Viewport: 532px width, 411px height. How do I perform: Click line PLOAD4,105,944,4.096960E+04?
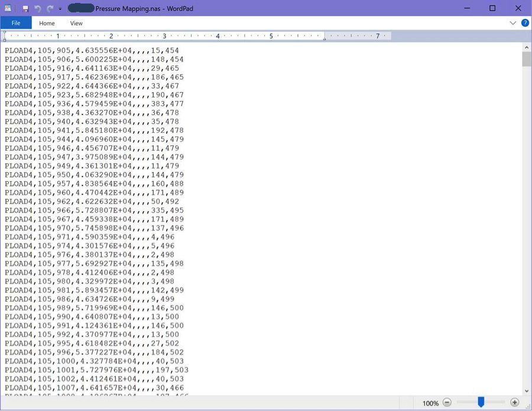click(x=94, y=139)
